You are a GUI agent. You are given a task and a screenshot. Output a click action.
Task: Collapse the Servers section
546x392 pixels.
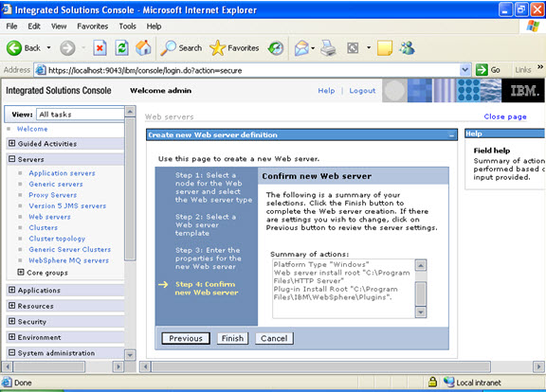tap(11, 159)
